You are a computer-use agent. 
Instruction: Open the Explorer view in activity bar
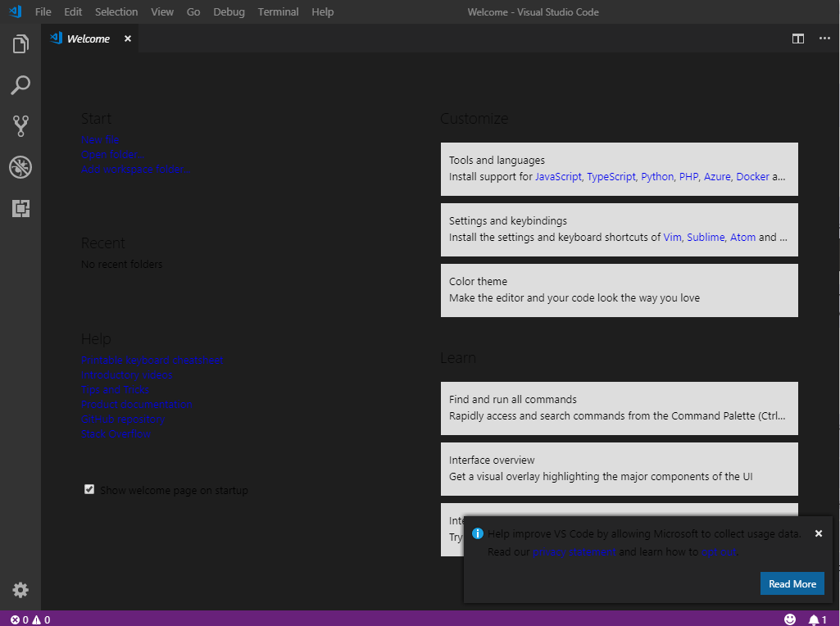(20, 44)
